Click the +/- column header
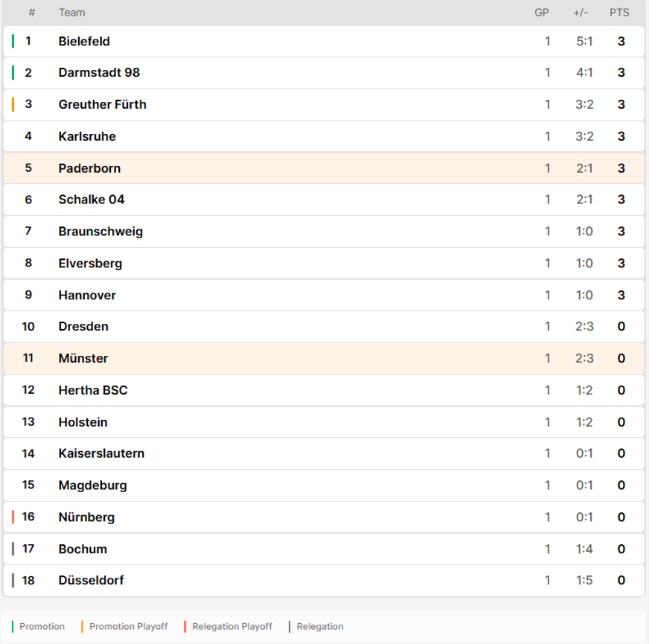 coord(581,13)
